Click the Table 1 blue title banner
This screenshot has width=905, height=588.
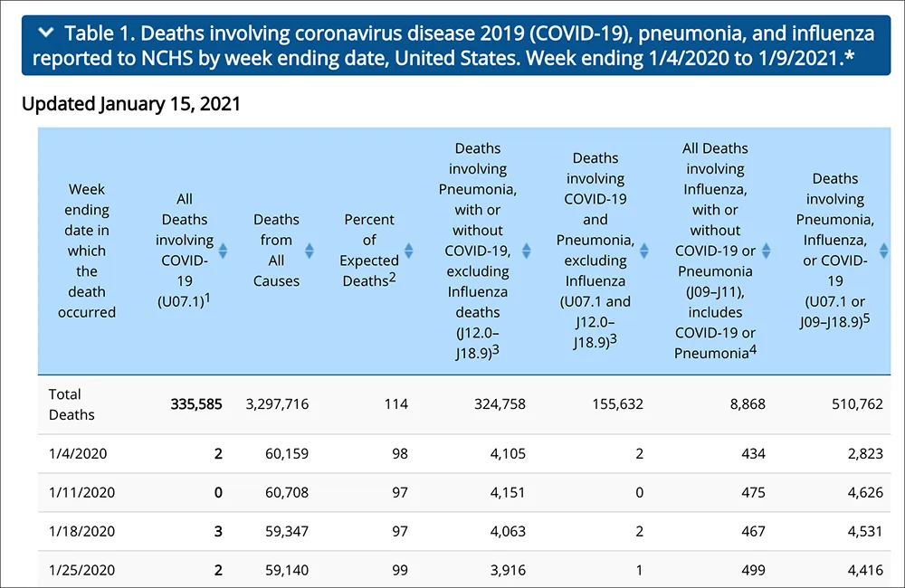coord(456,45)
